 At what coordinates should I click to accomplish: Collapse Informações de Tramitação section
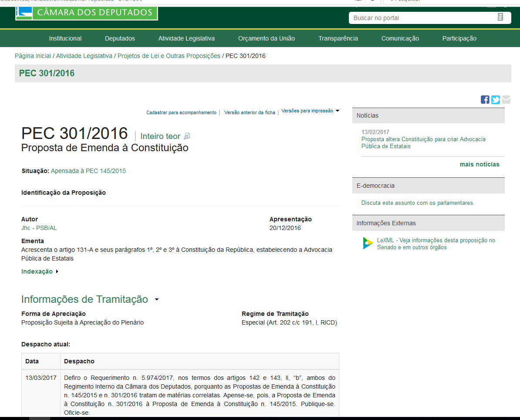coord(157,300)
